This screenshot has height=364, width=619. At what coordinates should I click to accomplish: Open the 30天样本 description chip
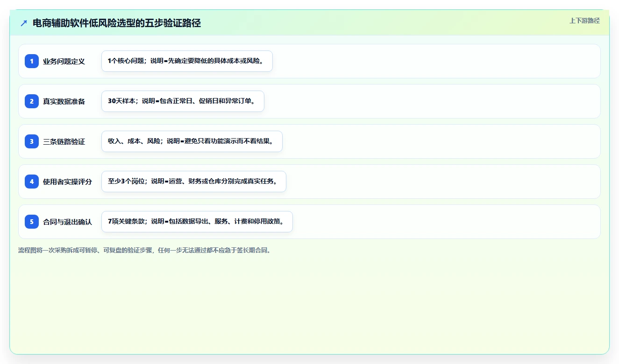coord(183,101)
